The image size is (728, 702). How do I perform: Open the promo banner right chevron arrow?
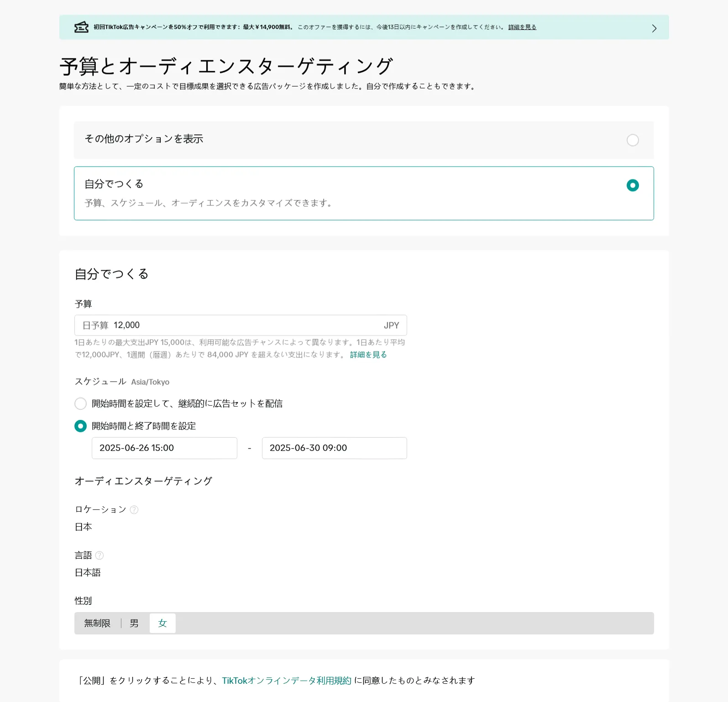pos(654,28)
